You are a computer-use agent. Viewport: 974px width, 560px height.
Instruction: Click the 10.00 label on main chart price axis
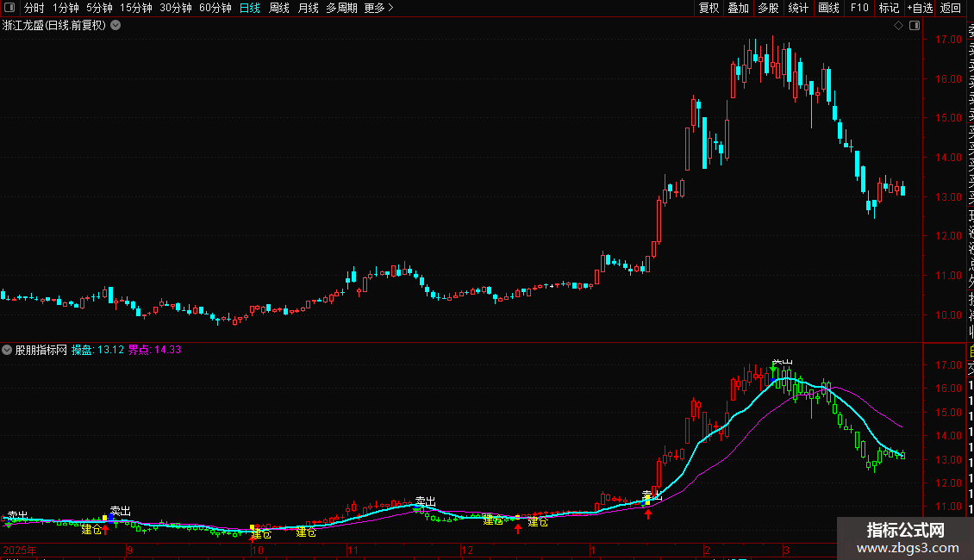click(x=948, y=315)
